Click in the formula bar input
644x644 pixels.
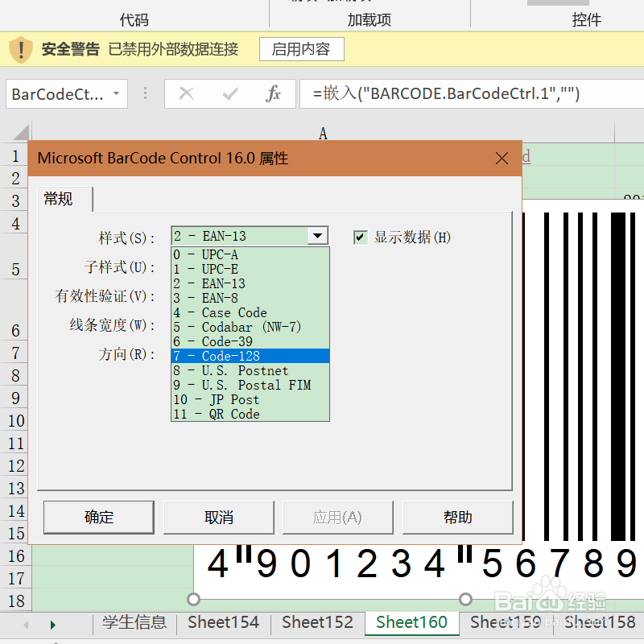tap(472, 93)
